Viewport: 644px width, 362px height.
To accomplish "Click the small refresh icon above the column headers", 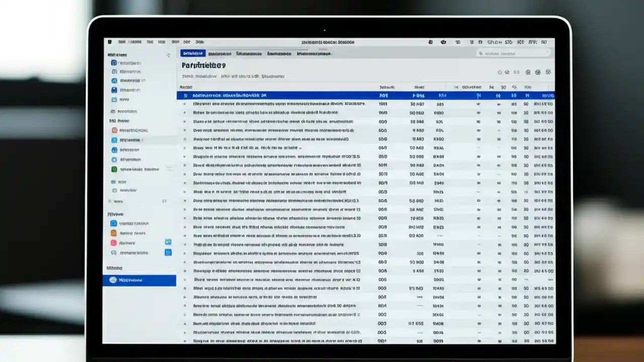I will coord(500,72).
